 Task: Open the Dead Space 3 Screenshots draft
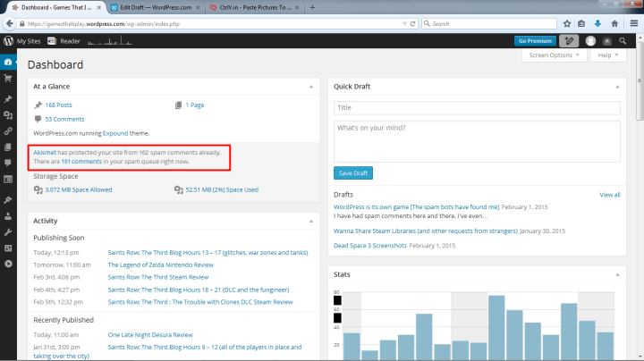[x=370, y=246]
